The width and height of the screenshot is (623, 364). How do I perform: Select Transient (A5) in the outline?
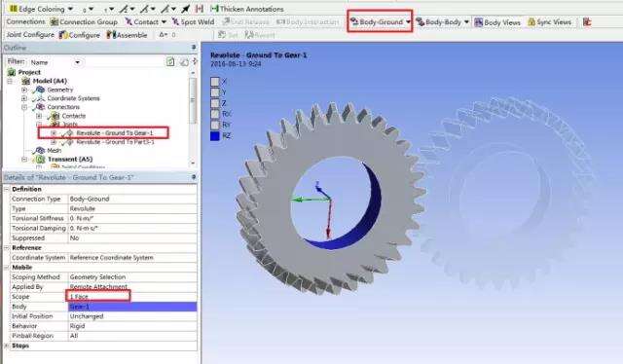70,159
